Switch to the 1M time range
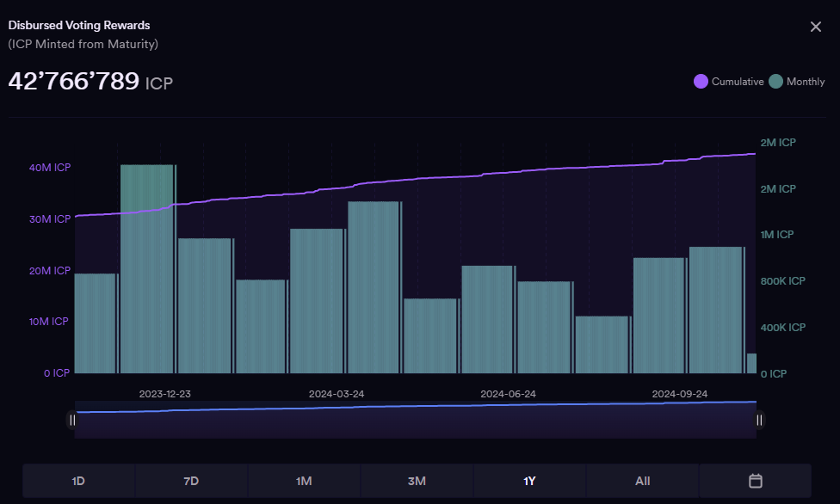This screenshot has width=840, height=504. [x=304, y=481]
